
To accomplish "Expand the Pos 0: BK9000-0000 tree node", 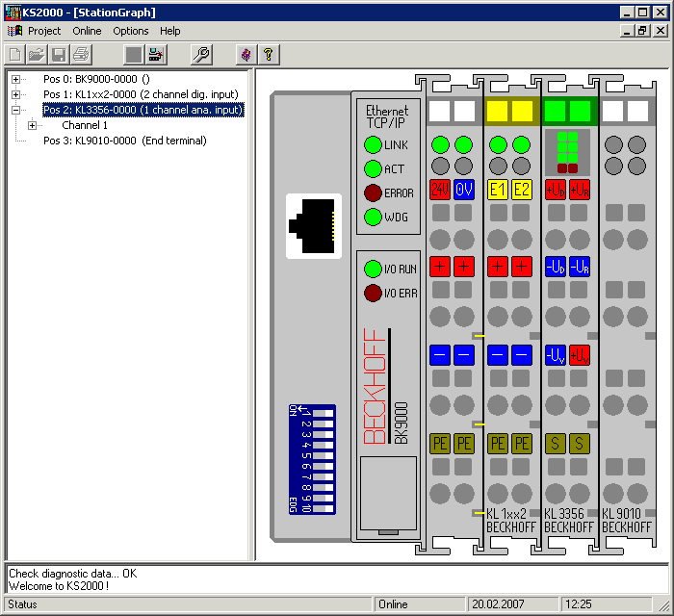I will tap(16, 79).
